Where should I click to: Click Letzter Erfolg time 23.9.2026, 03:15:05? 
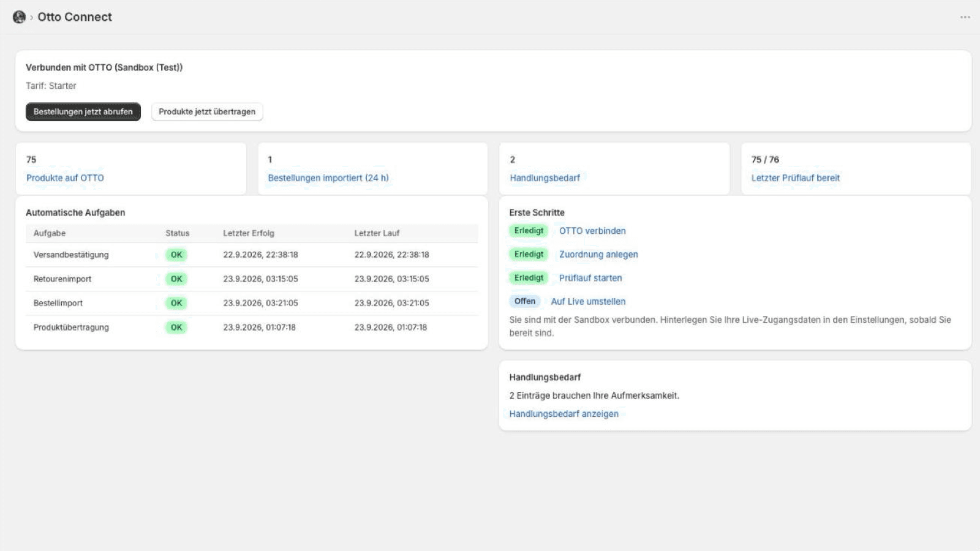[260, 279]
